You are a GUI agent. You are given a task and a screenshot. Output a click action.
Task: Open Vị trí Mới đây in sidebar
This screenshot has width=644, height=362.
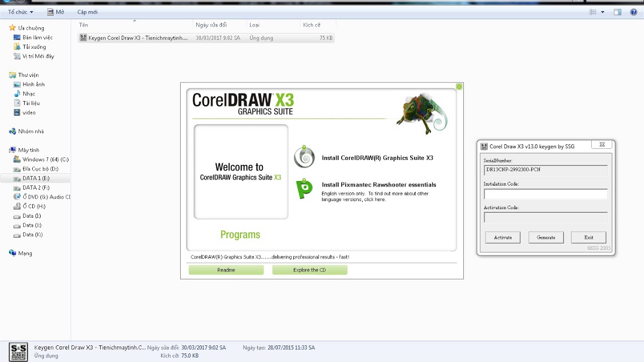(34, 56)
